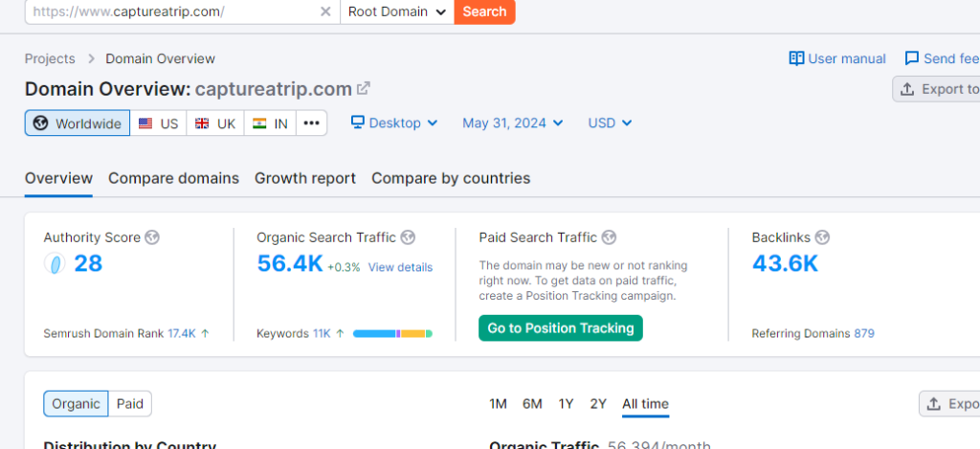
Task: Open View details for organic traffic
Action: tap(400, 268)
